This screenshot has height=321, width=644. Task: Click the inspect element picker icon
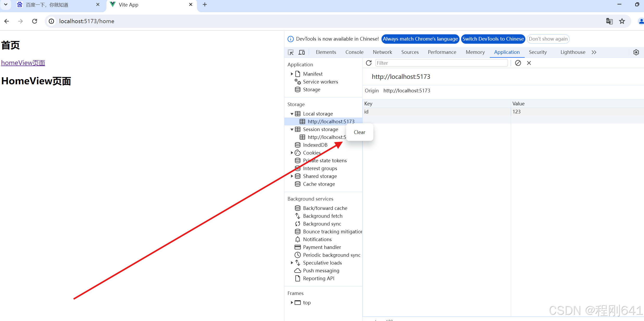point(291,52)
